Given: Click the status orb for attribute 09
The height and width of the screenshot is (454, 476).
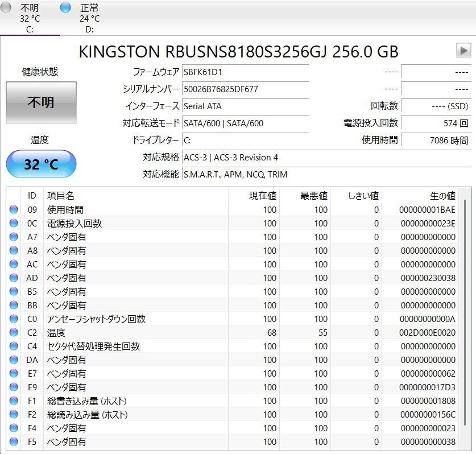Looking at the screenshot, I should [14, 209].
